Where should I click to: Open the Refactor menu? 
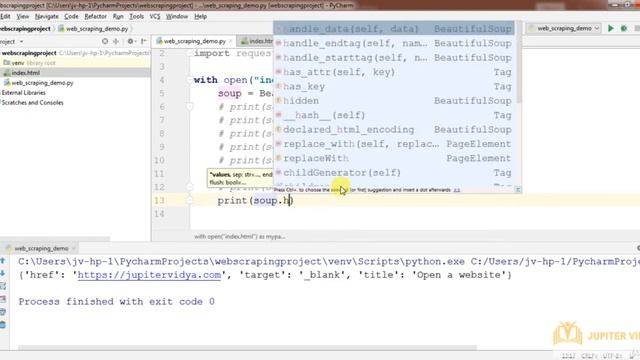96,16
